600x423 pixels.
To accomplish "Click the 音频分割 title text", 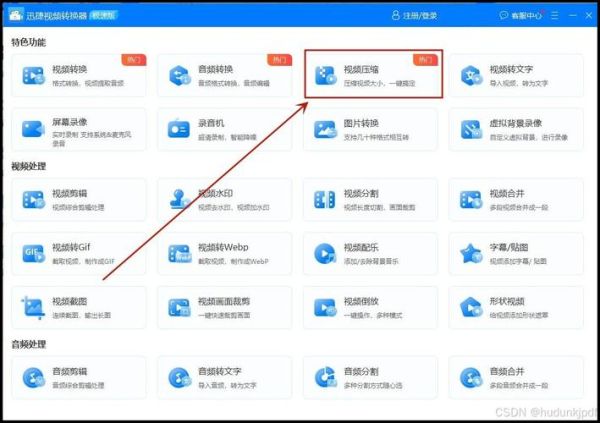I will 361,371.
